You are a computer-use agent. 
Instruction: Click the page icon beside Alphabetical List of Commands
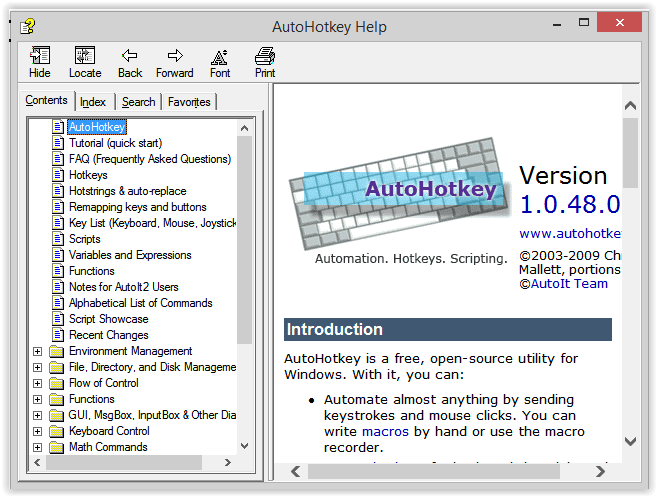[58, 303]
